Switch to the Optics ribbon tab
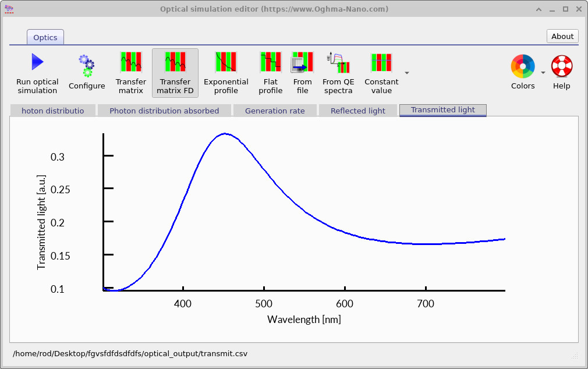 [x=45, y=37]
